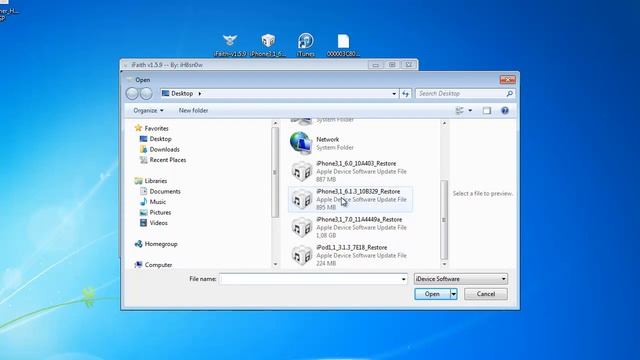Select the Network system folder icon
Screen dimensions: 640x360
[x=301, y=143]
